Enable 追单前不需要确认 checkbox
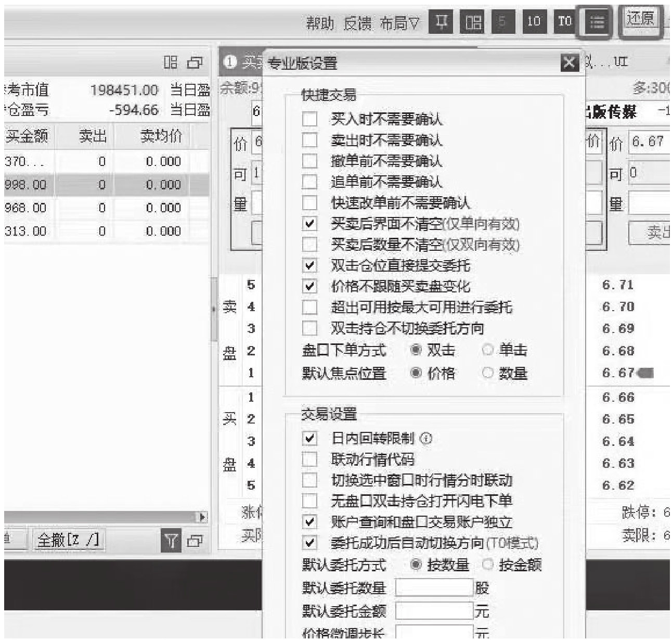This screenshot has height=640, width=672. [x=309, y=182]
